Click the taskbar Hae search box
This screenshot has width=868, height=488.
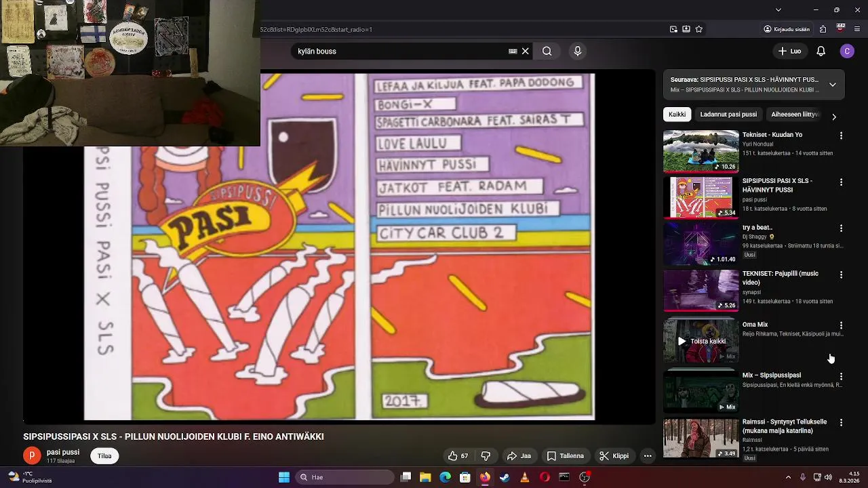[343, 477]
